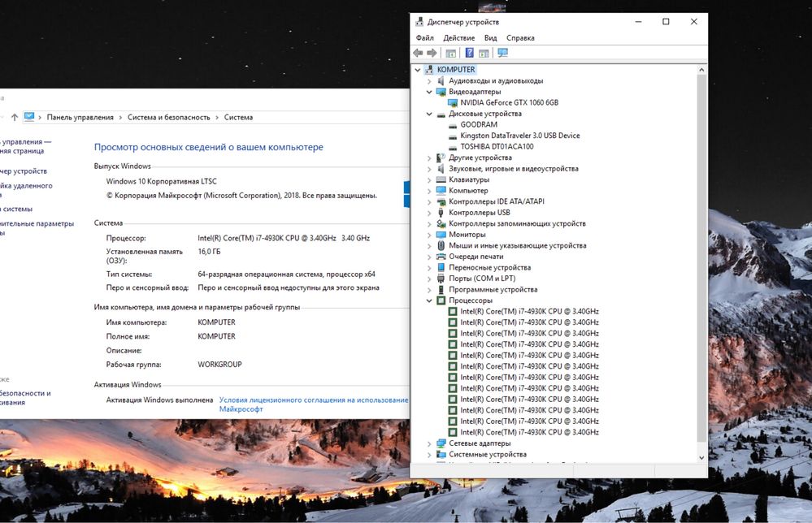The width and height of the screenshot is (812, 523).
Task: Click the Device Manager vertical scrollbar thumb
Action: (701, 258)
